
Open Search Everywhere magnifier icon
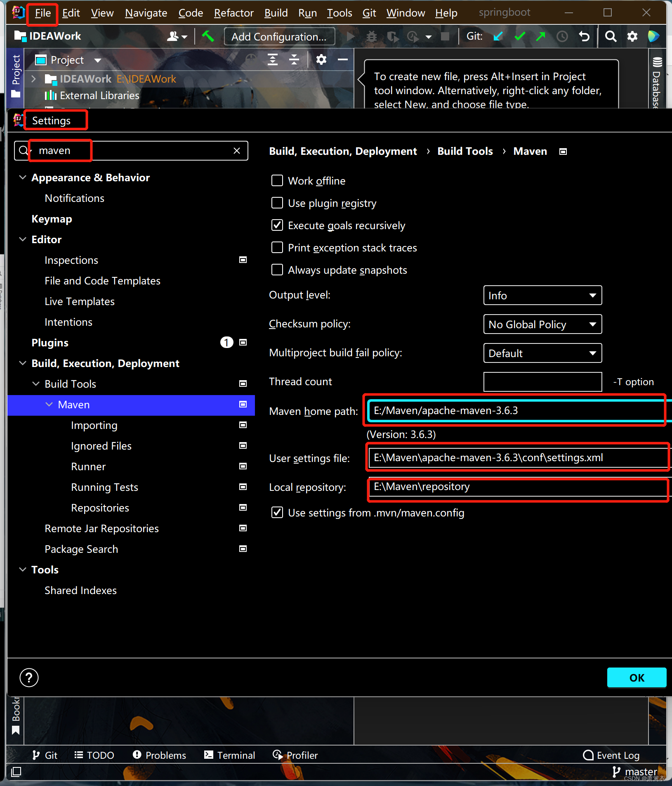tap(611, 36)
